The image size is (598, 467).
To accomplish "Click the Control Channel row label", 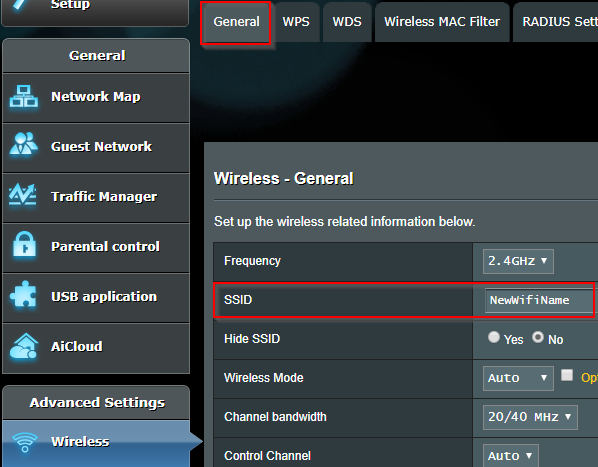I will click(x=267, y=456).
